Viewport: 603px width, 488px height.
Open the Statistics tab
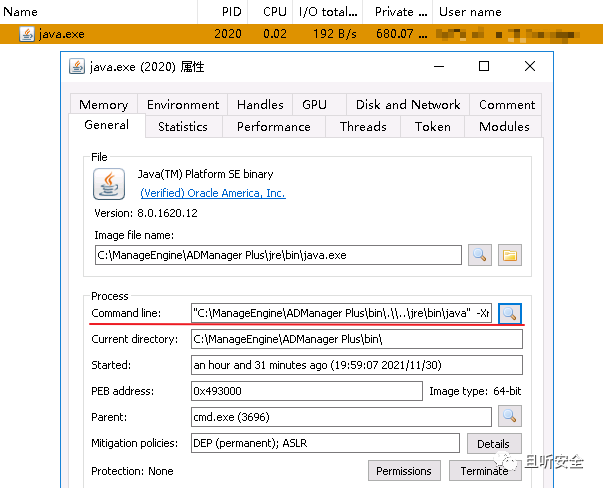point(183,127)
